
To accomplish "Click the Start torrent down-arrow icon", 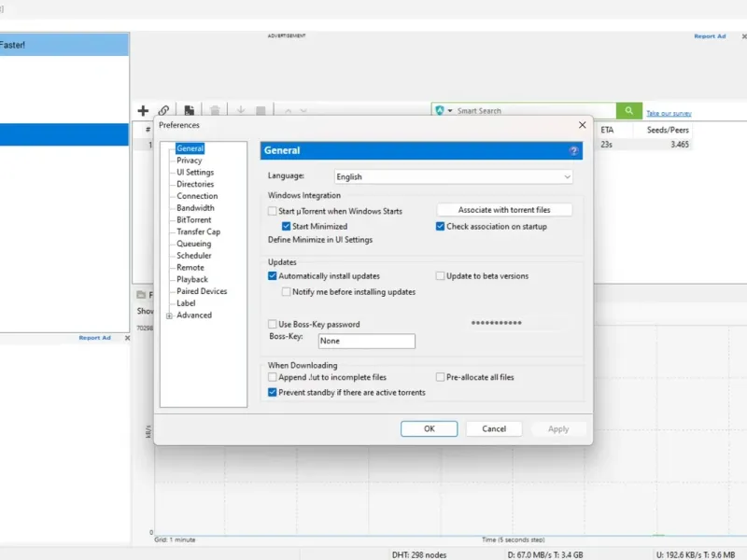I will click(x=241, y=110).
